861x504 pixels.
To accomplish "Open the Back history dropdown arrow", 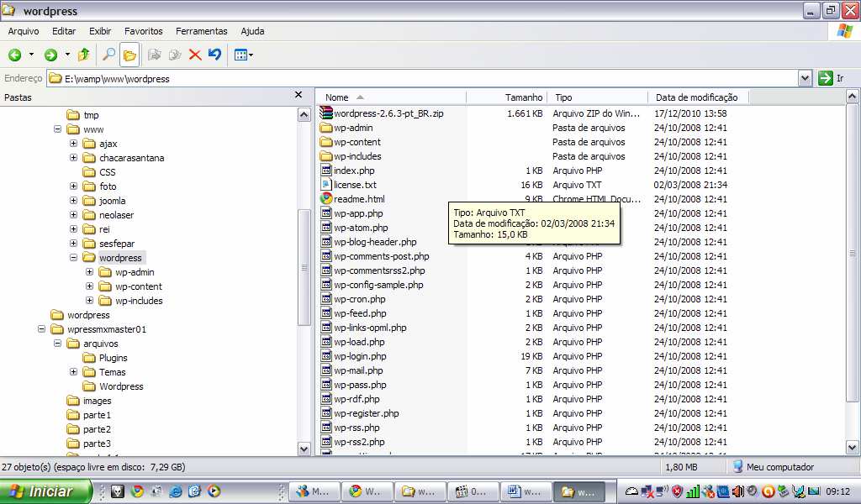I will (x=31, y=55).
